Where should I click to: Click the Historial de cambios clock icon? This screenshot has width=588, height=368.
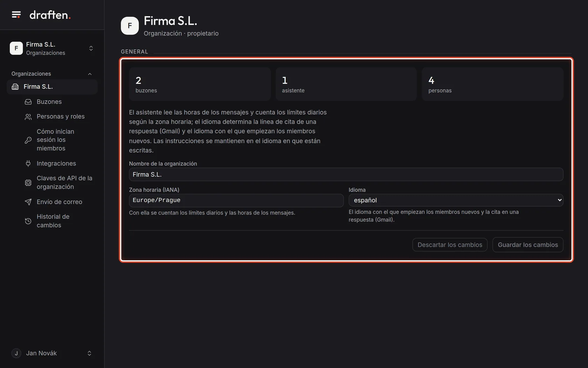(28, 221)
